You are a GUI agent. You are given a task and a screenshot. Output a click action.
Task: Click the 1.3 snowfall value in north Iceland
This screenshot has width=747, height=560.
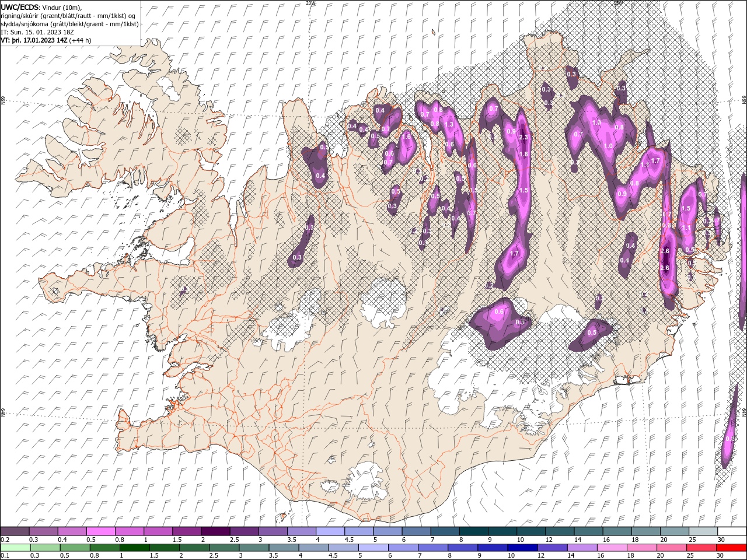tap(449, 124)
